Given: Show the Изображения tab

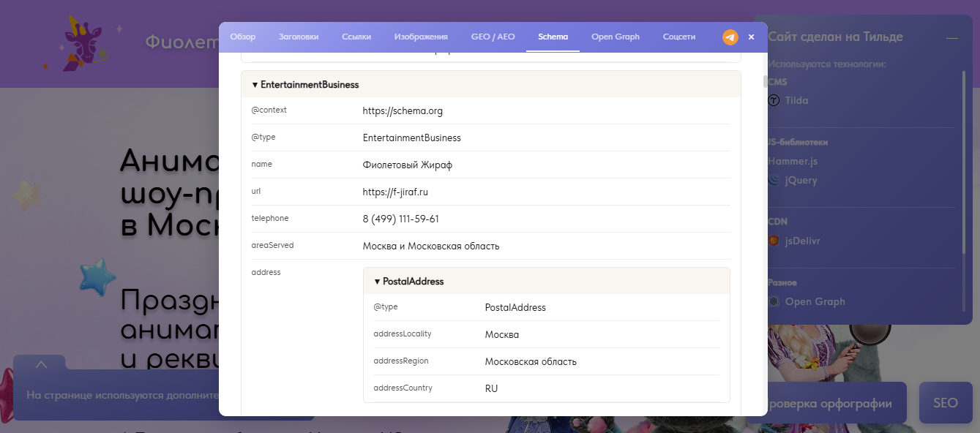Looking at the screenshot, I should (421, 37).
